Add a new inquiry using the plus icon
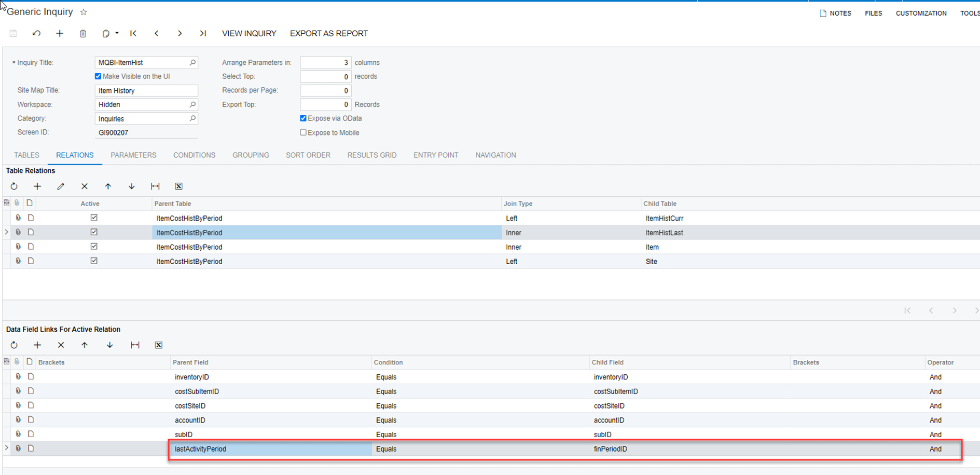 pos(60,33)
